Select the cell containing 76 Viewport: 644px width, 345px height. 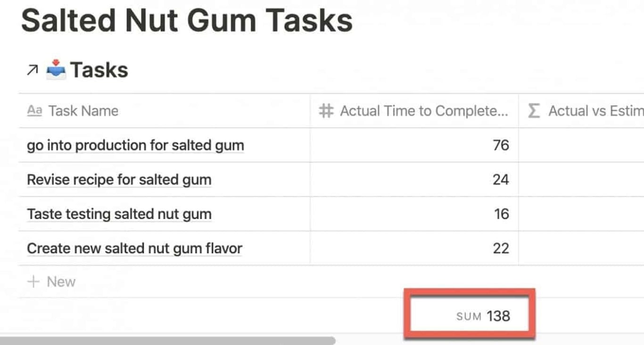tap(414, 145)
